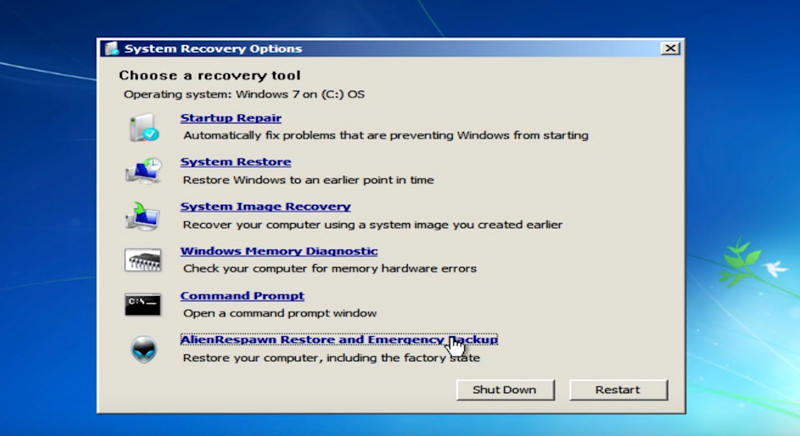Start AlienRespawn Restore and Emergency Backup

(338, 340)
